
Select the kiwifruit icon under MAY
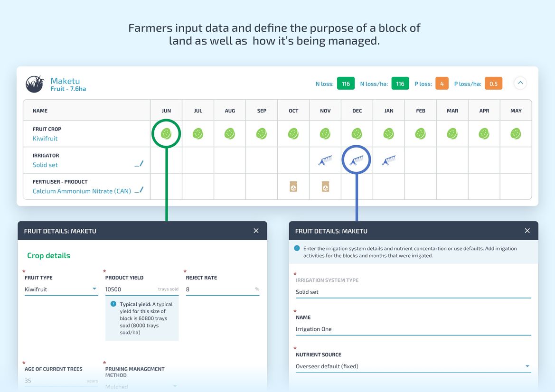(516, 134)
